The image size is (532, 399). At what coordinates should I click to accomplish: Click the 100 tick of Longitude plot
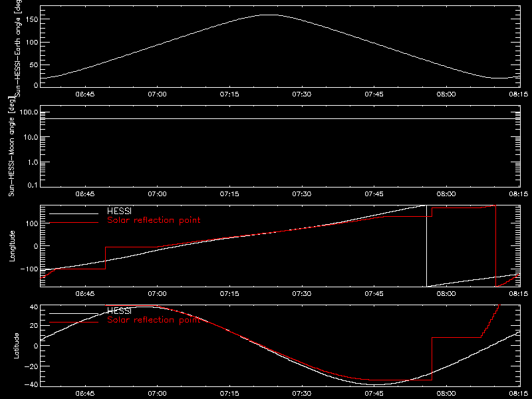(x=32, y=223)
